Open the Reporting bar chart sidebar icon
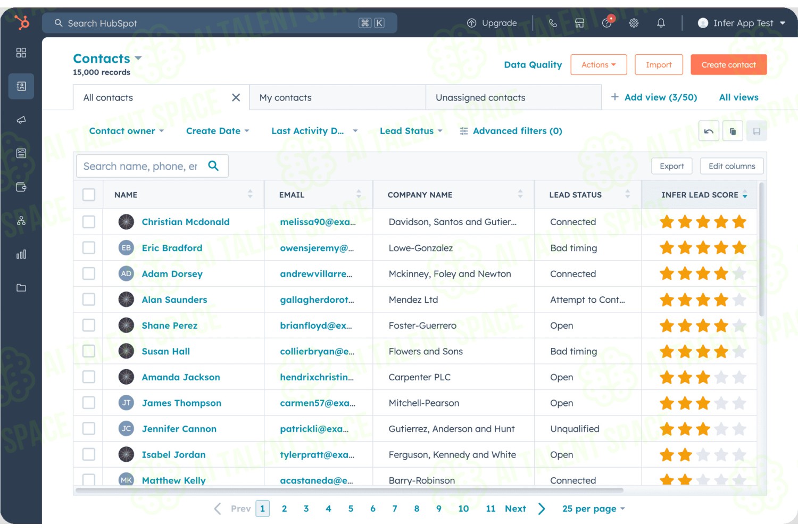The width and height of the screenshot is (798, 532). point(21,254)
